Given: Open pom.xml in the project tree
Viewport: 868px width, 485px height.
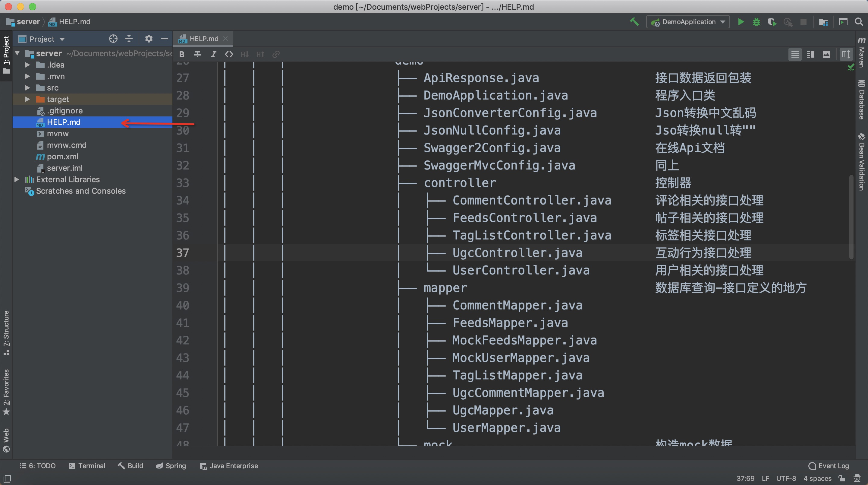Looking at the screenshot, I should 92,157.
